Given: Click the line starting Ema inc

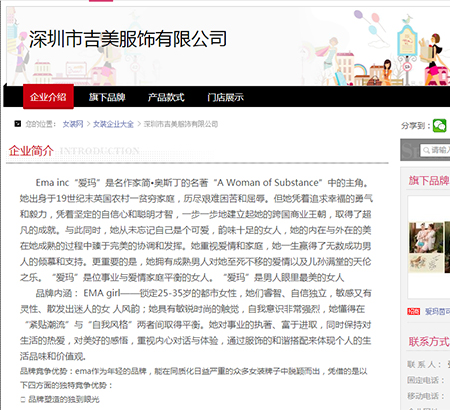Looking at the screenshot, I should click(203, 182).
